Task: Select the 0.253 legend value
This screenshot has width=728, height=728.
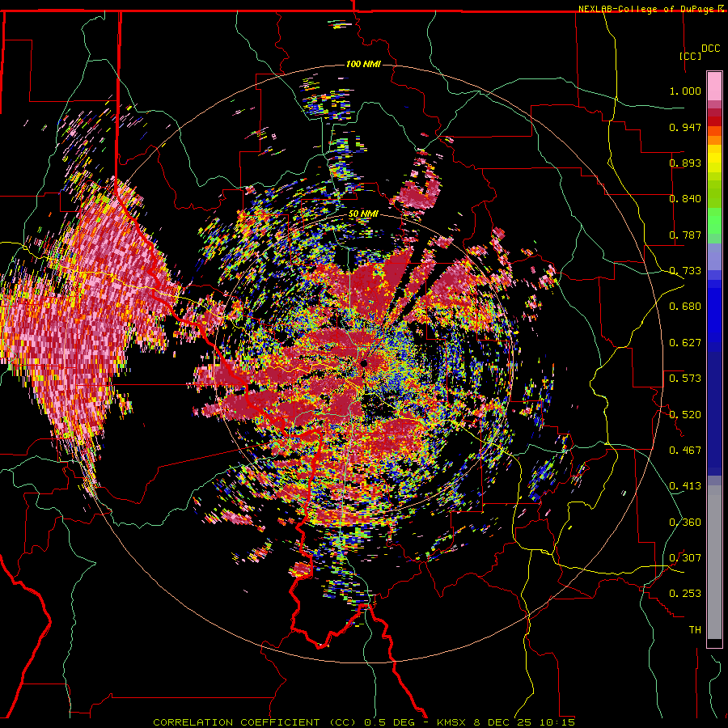Action: point(685,594)
